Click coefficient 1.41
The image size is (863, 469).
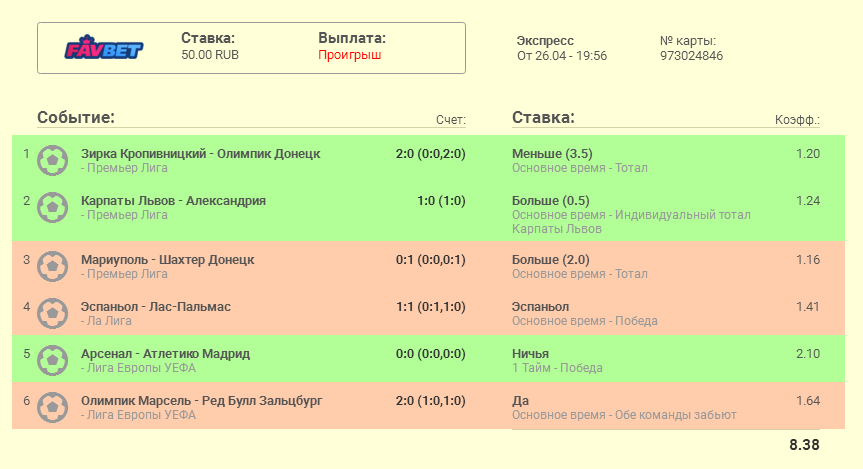pyautogui.click(x=808, y=307)
